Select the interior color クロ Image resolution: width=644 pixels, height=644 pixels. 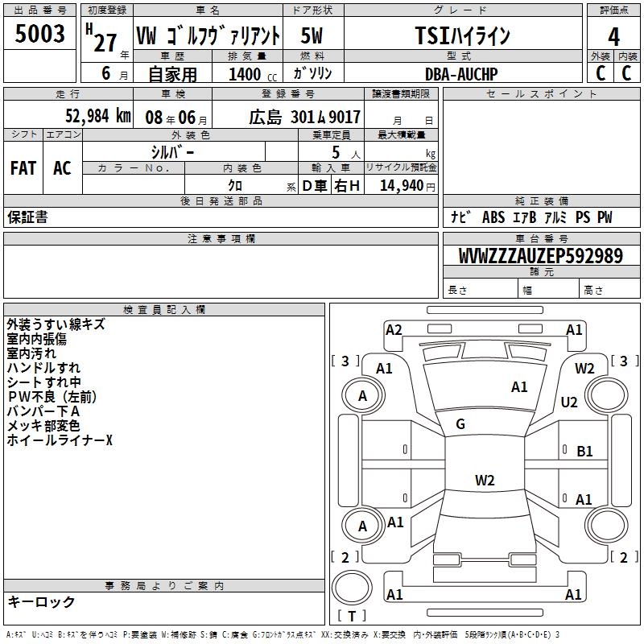point(235,186)
